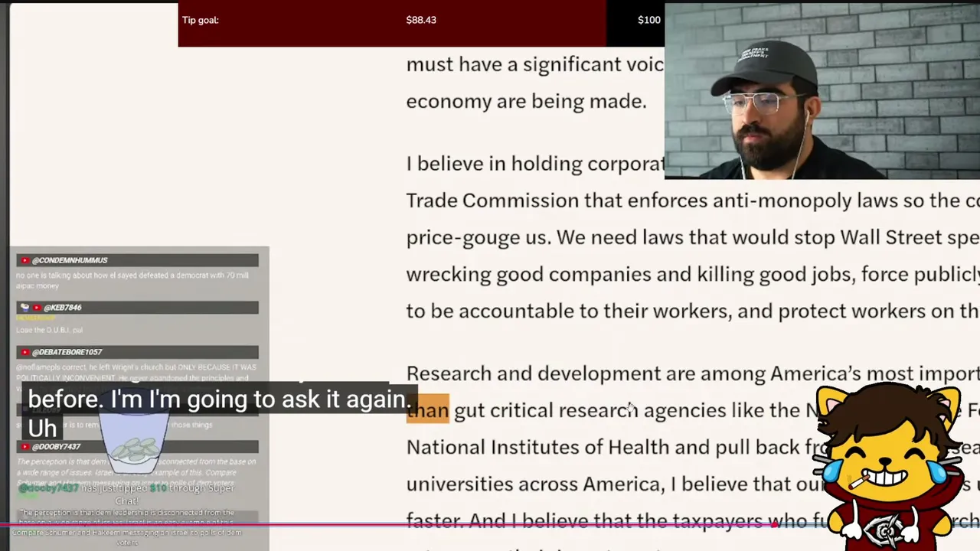Click the @CONDEMNHUMMUS chat username

point(70,260)
